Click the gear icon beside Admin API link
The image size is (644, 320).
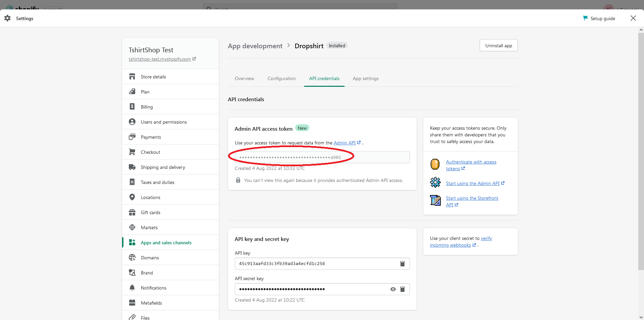click(x=435, y=182)
